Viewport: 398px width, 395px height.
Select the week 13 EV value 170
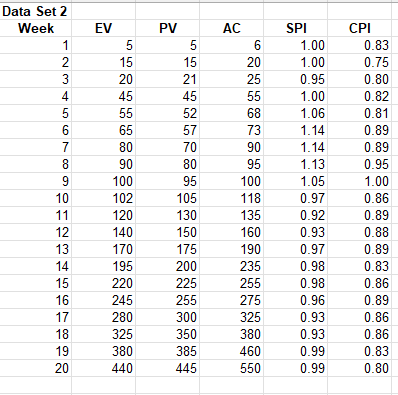(x=103, y=249)
